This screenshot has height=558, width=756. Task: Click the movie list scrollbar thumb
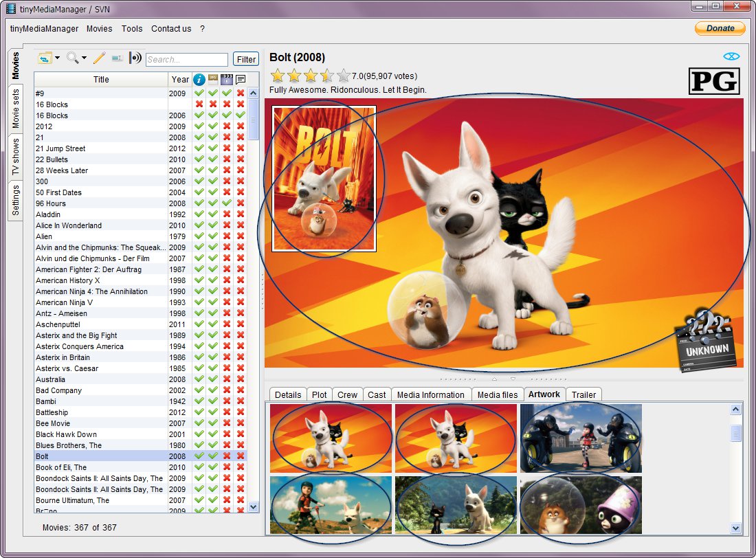point(254,120)
